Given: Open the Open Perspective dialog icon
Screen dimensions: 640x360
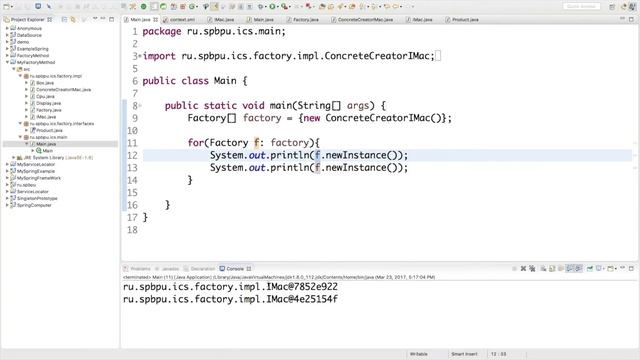Looking at the screenshot, I should coord(612,7).
